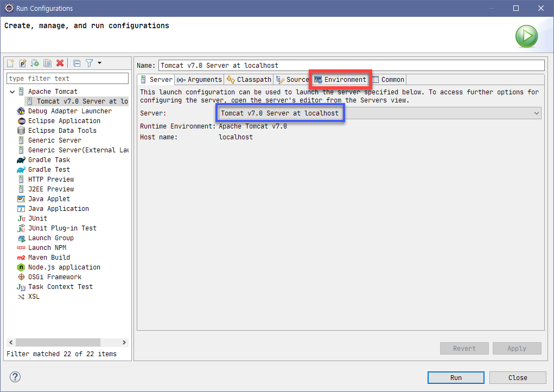Switch to the Server tab
Screen dimensions: 554x392
(156, 80)
